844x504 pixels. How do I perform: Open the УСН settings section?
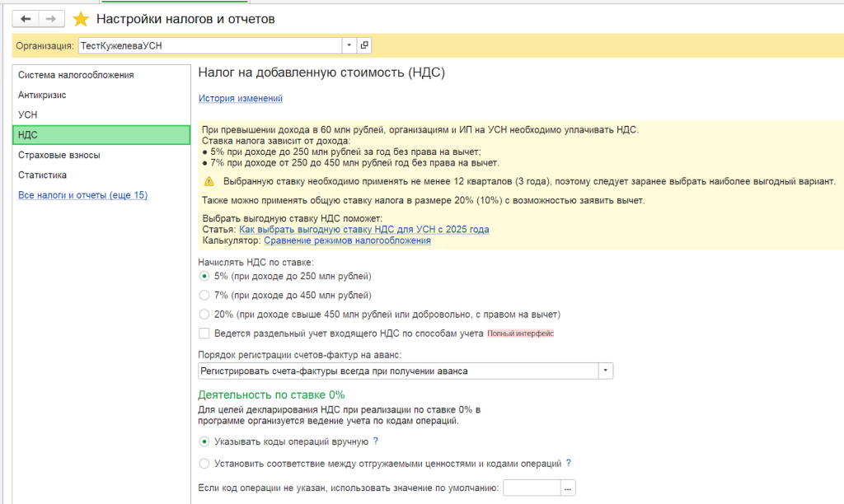(28, 115)
